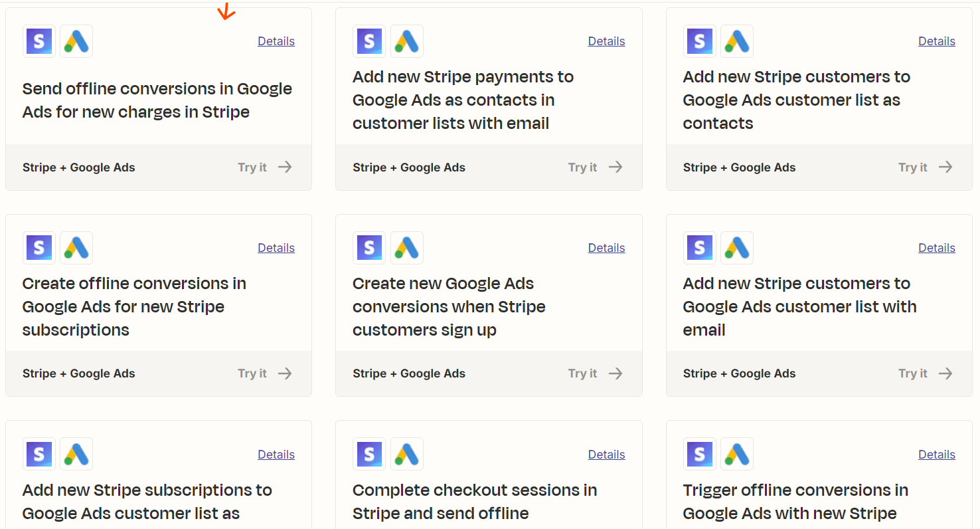Click arrow icon on 'customers sign up' card

(x=615, y=373)
